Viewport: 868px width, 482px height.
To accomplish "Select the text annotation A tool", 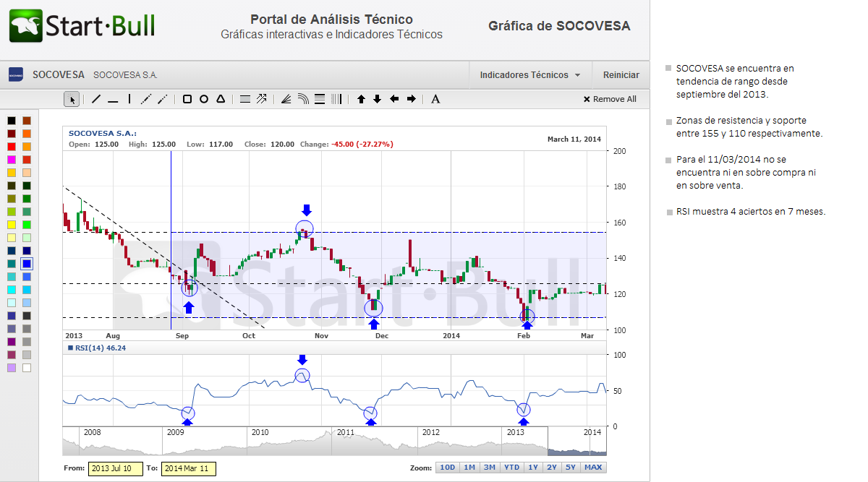I will click(x=435, y=99).
